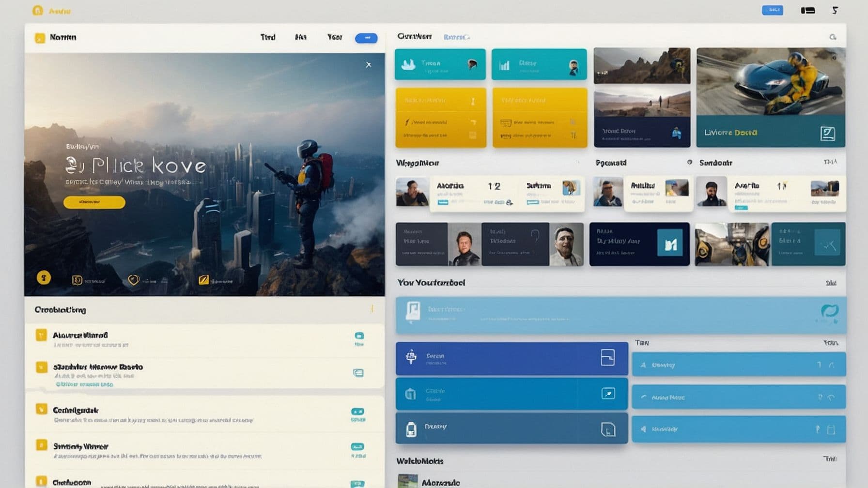Click the yellow square icon beside the Nomen title
Viewport: 868px width, 488px height.
(40, 38)
